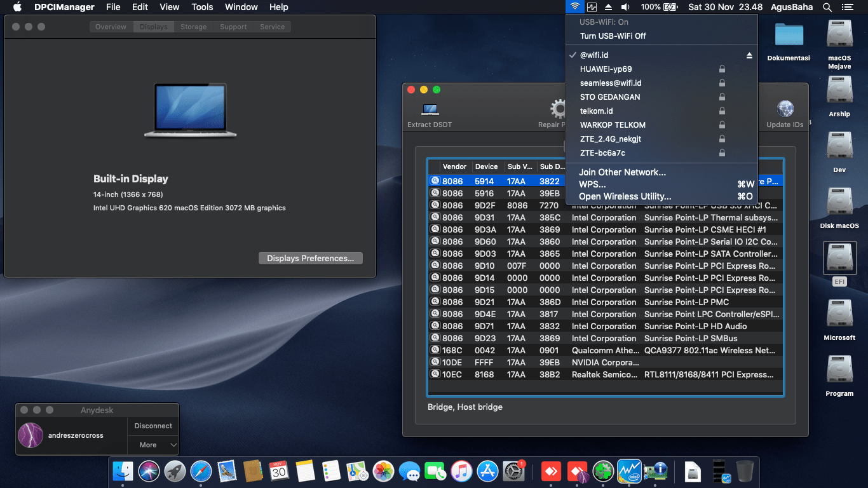Open Launchpad rocket icon in the Dock
Viewport: 868px width, 488px height.
[x=175, y=471]
